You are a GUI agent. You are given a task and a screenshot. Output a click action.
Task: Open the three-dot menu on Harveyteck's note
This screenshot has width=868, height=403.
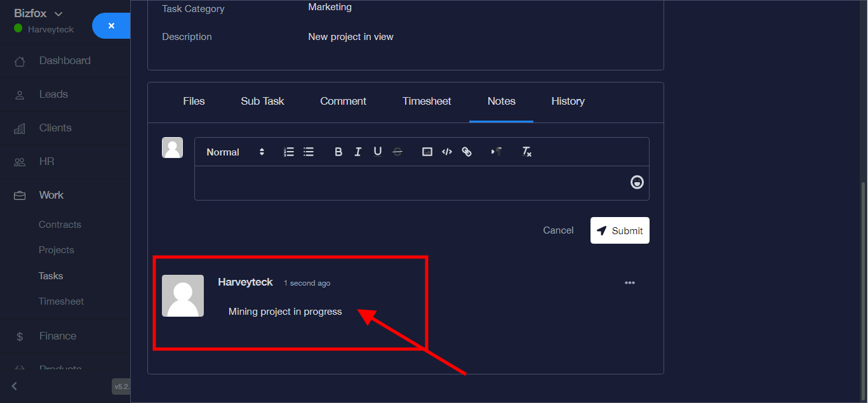pos(630,283)
